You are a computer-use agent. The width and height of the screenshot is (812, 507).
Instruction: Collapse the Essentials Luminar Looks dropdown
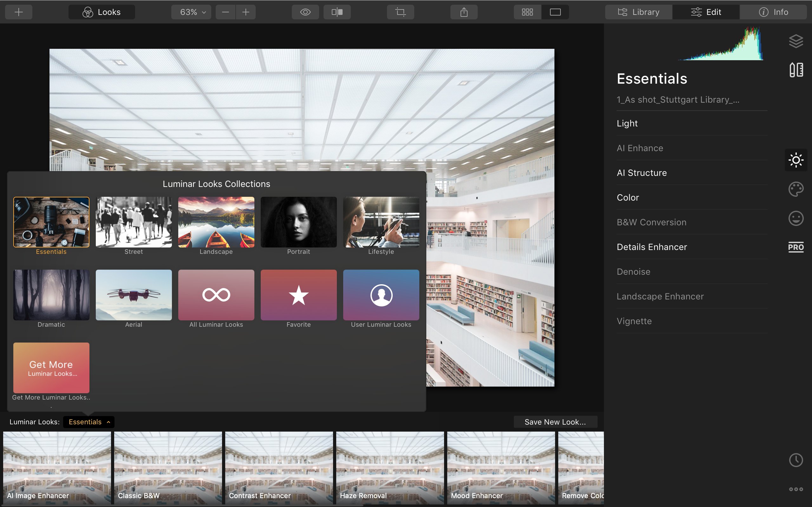(89, 422)
